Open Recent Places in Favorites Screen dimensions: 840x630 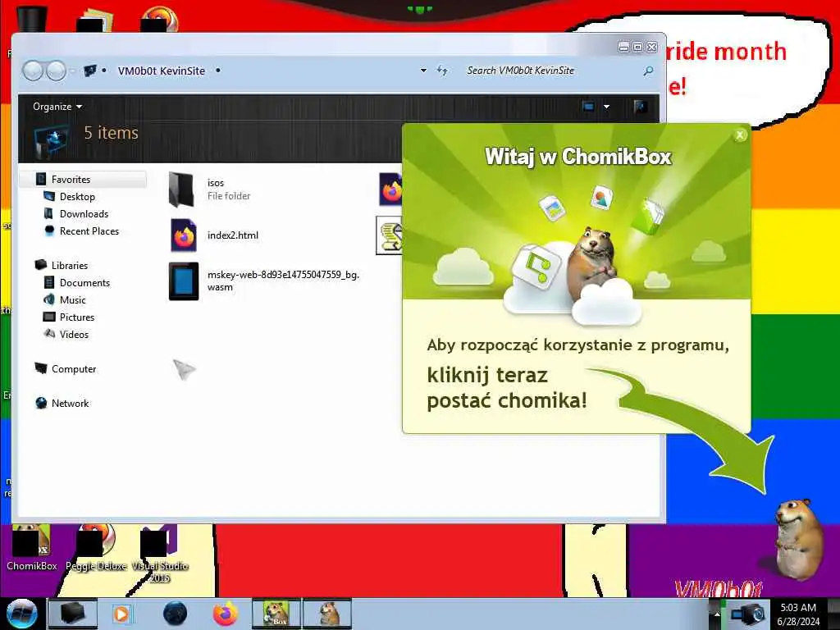89,231
